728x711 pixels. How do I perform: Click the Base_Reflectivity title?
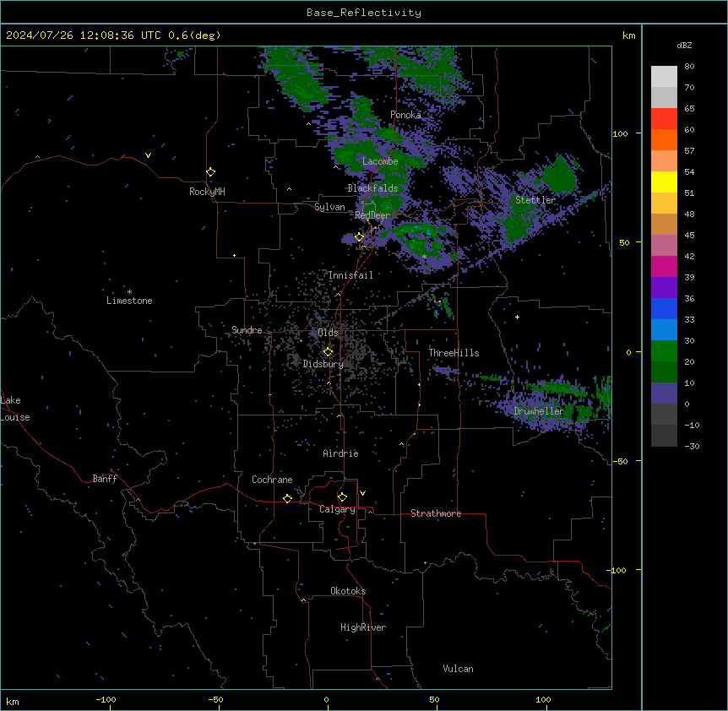(x=364, y=13)
